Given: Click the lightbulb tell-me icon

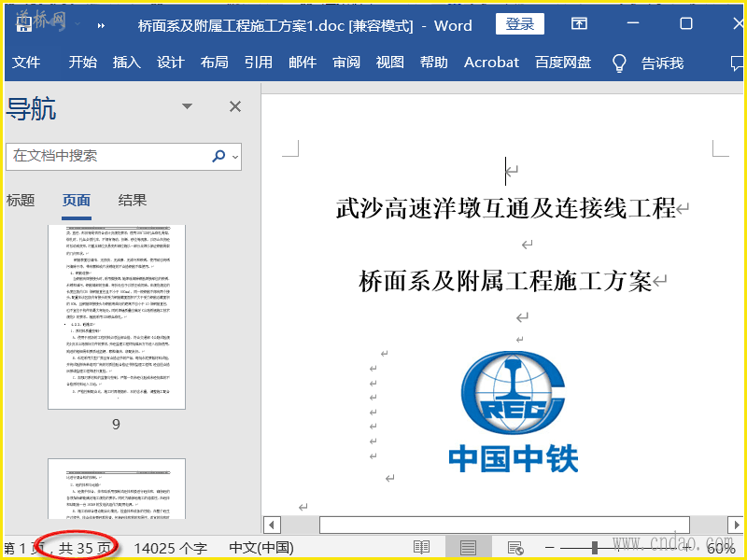Looking at the screenshot, I should tap(619, 63).
